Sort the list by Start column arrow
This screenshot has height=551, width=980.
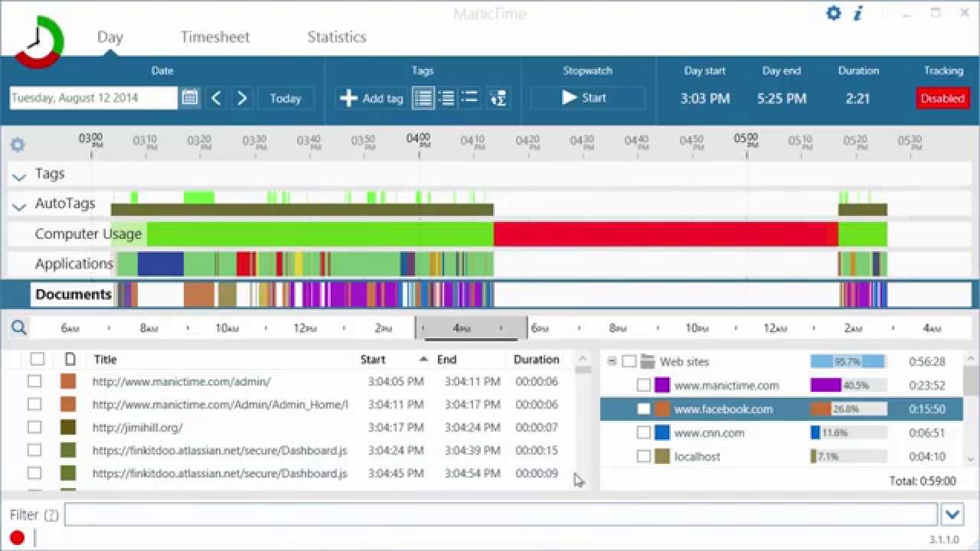coord(423,359)
